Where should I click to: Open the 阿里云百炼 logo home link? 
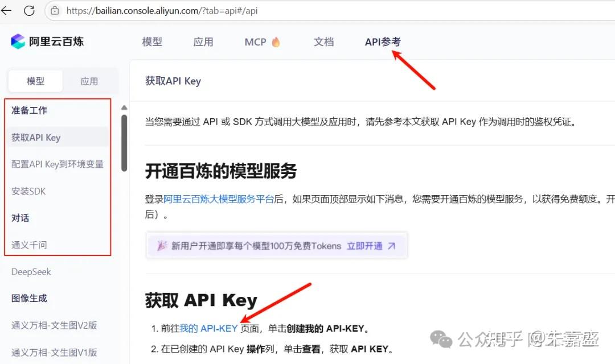(47, 41)
